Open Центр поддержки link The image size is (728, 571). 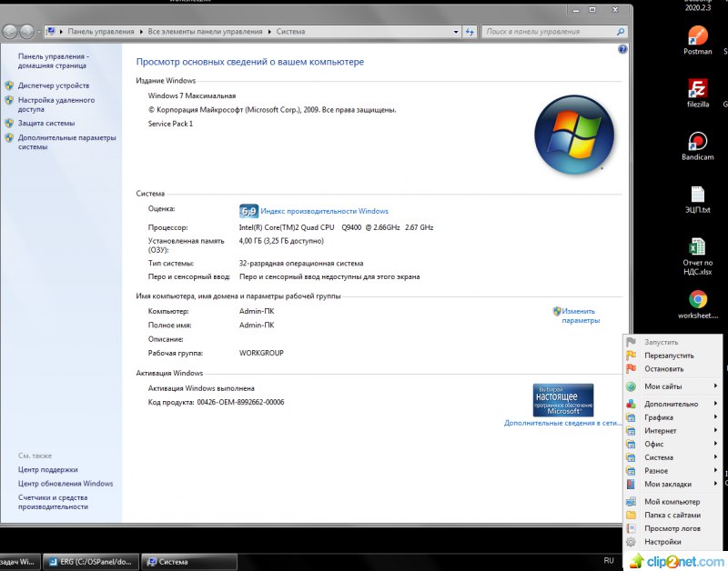[48, 469]
